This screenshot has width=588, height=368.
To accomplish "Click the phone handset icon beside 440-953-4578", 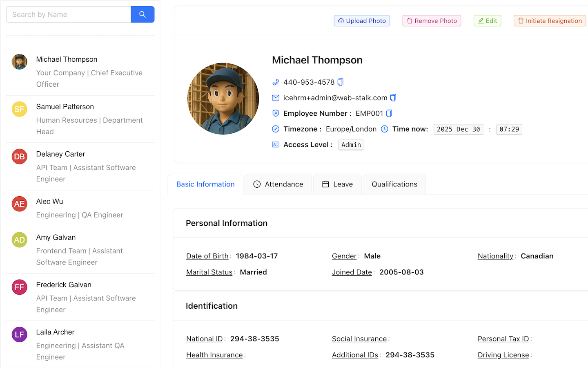I will coord(276,82).
